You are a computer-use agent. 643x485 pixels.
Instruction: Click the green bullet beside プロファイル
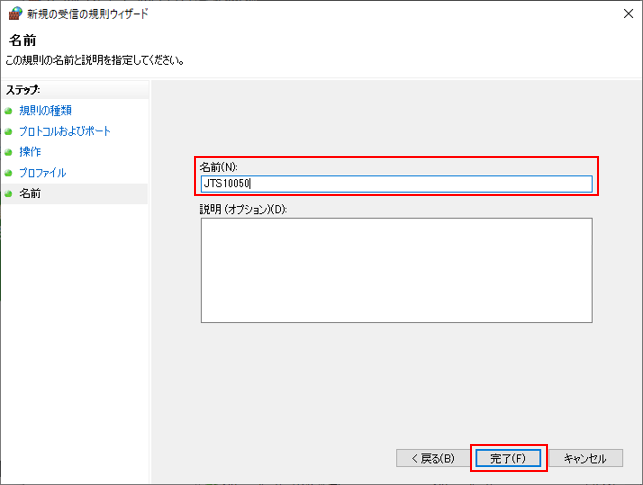(x=9, y=173)
